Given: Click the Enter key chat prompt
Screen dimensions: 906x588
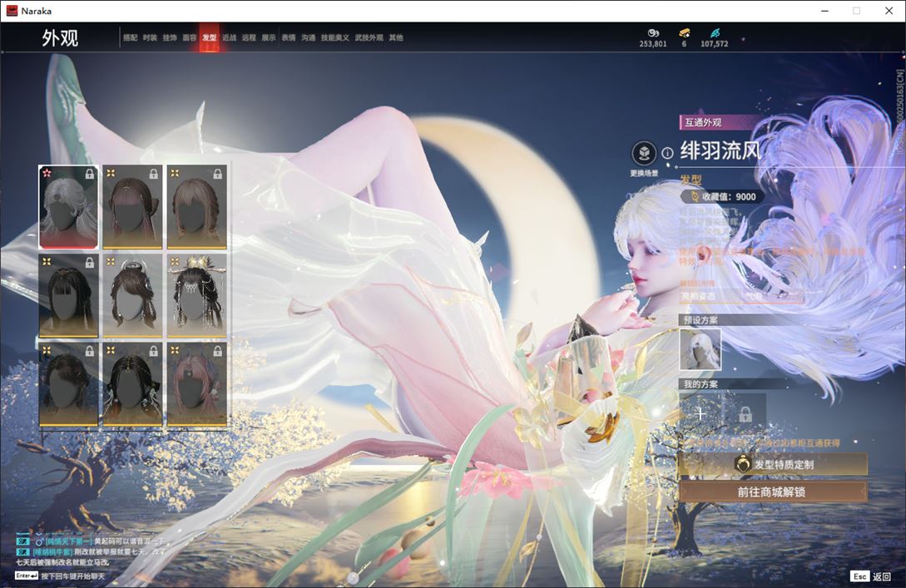Looking at the screenshot, I should pyautogui.click(x=61, y=576).
